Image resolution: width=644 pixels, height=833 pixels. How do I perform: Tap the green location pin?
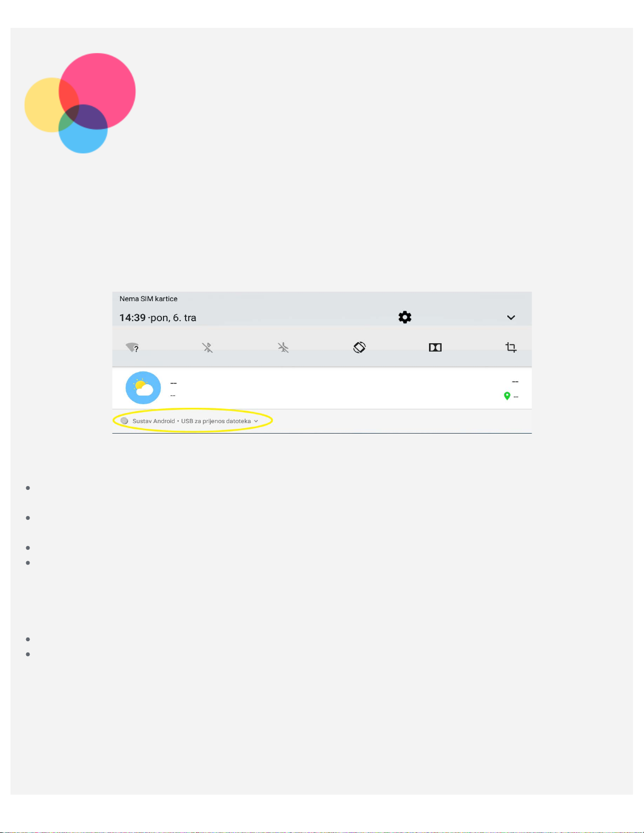(507, 396)
